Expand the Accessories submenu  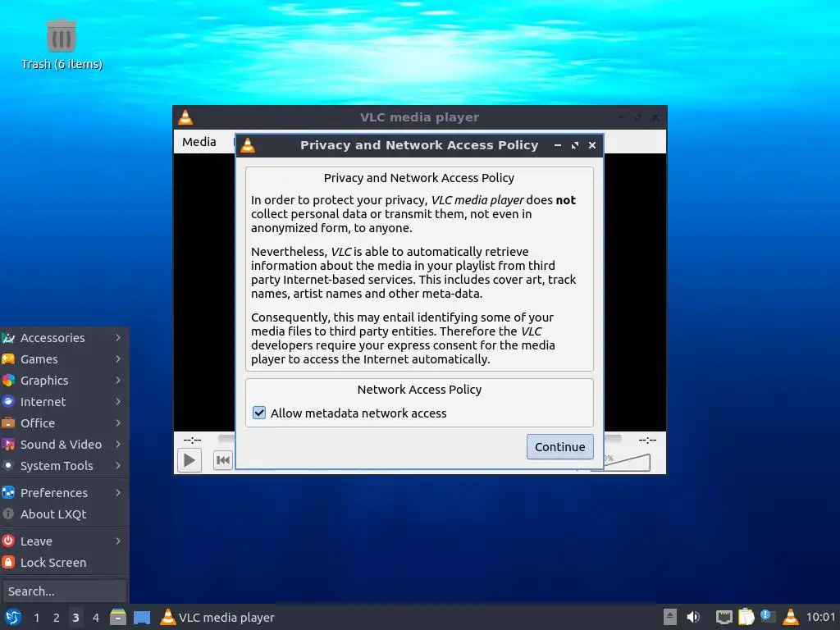[x=64, y=337]
